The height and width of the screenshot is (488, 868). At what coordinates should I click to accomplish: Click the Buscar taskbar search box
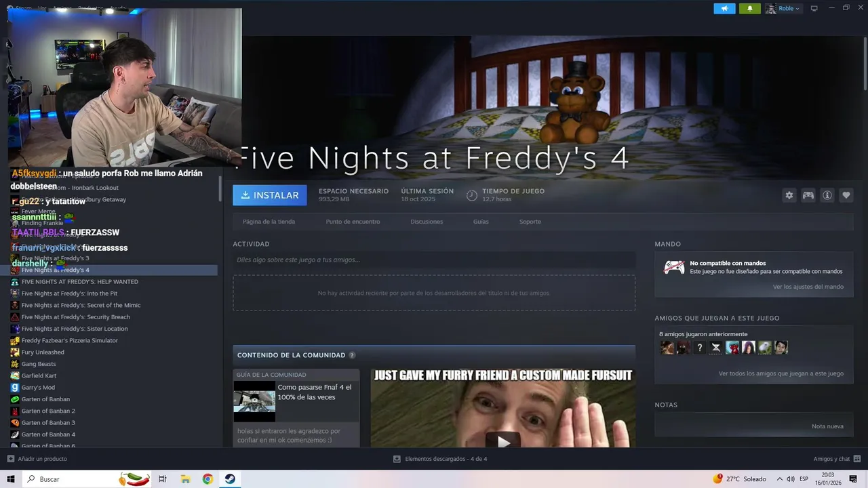[x=88, y=479]
